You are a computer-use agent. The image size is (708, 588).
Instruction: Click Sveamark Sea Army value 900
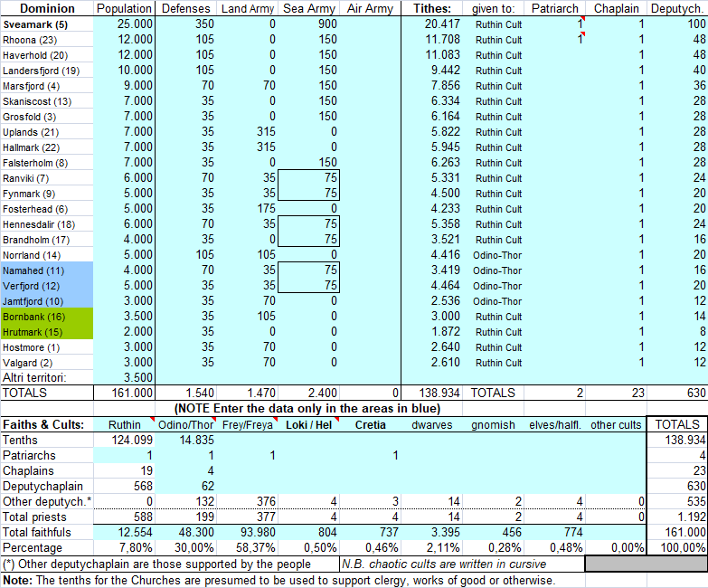pyautogui.click(x=308, y=24)
